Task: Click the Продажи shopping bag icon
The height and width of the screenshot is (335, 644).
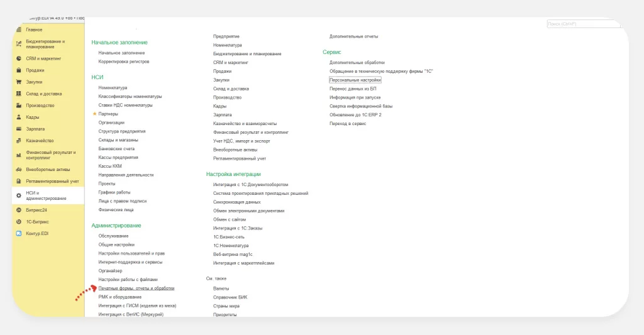Action: pos(19,70)
